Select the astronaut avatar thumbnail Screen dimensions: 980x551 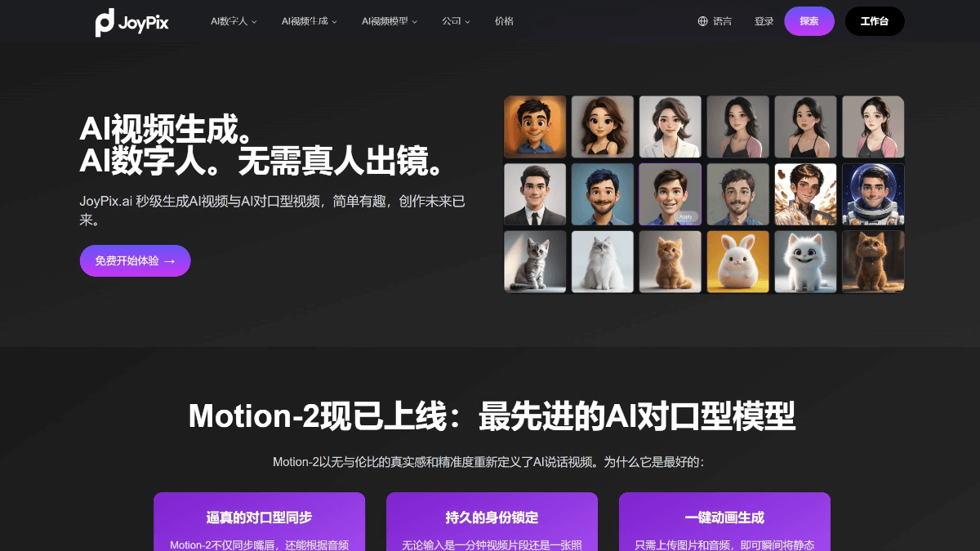873,194
